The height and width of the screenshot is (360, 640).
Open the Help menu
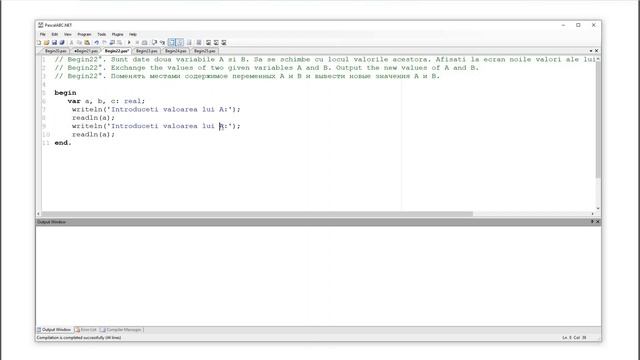(x=133, y=34)
